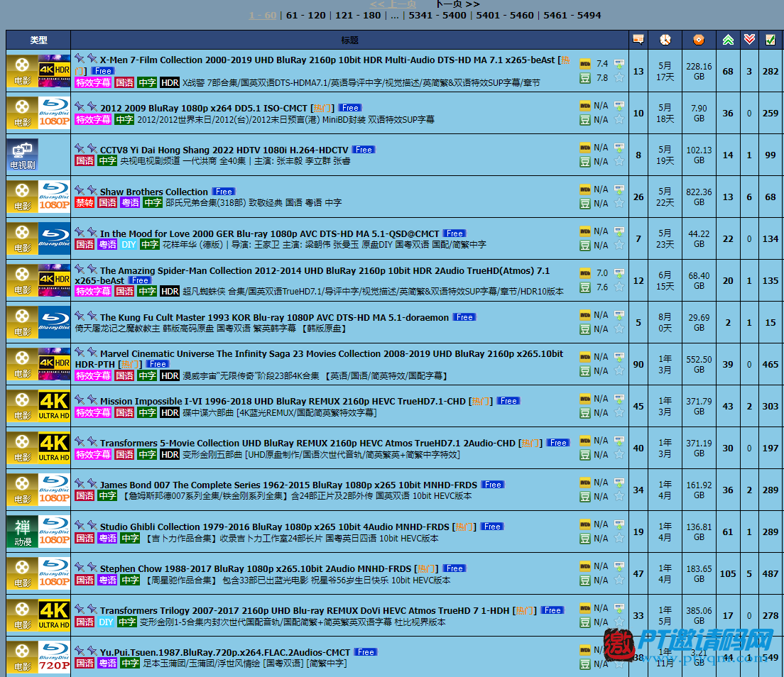Open In the Mood for Love 2000 title
Screen dimensions: 784x677
click(270, 233)
